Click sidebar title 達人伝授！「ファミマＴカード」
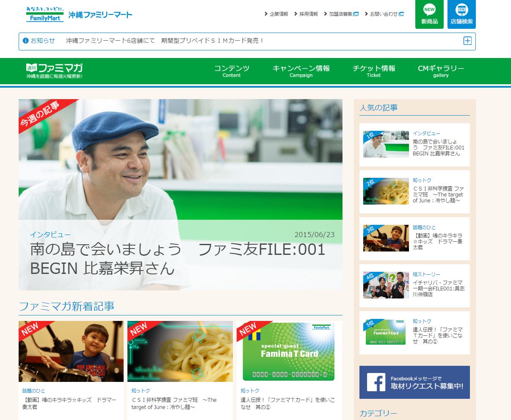The image size is (511, 420). click(x=438, y=335)
